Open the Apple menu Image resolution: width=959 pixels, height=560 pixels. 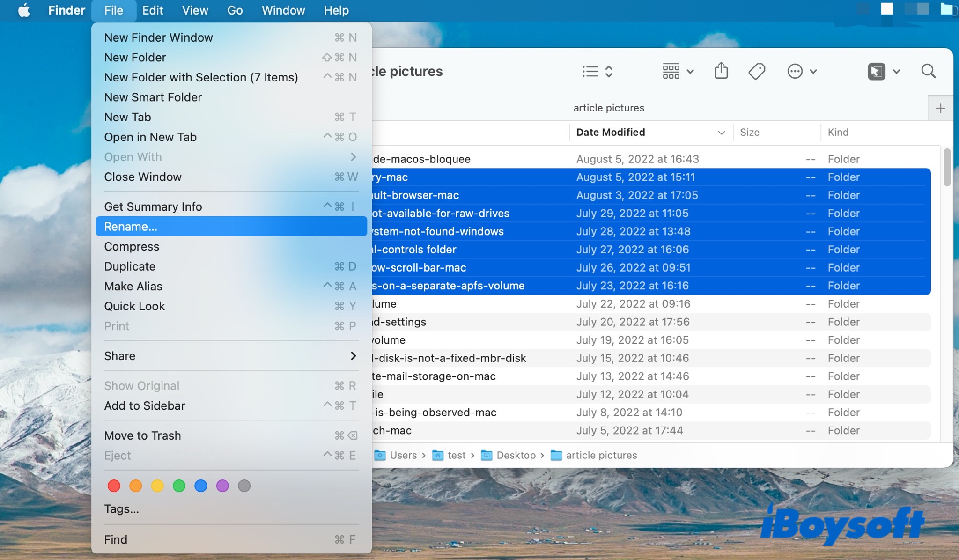click(24, 10)
